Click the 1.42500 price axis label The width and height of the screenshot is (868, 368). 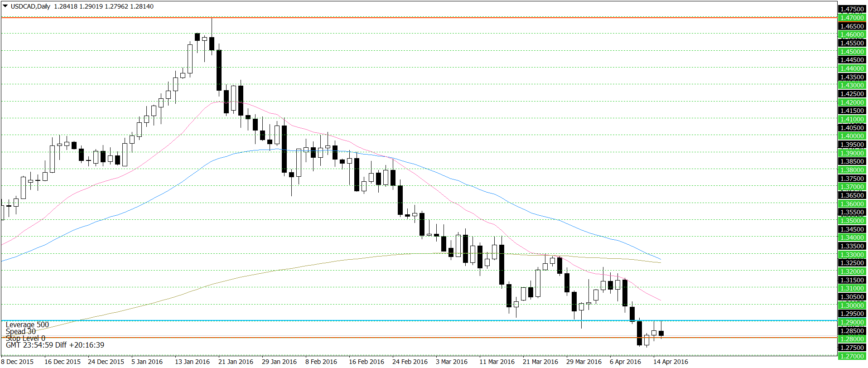pos(852,94)
